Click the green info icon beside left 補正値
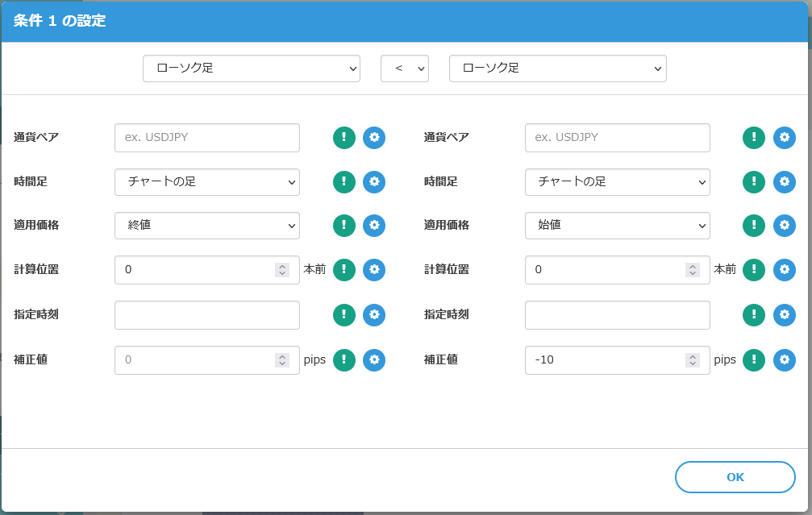 [x=344, y=360]
